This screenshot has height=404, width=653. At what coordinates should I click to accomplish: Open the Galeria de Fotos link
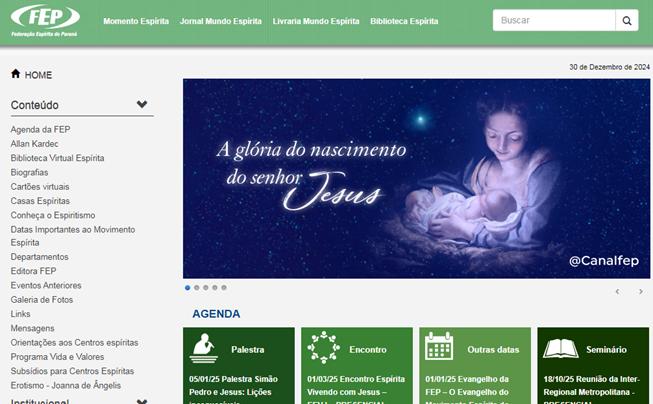click(x=42, y=299)
